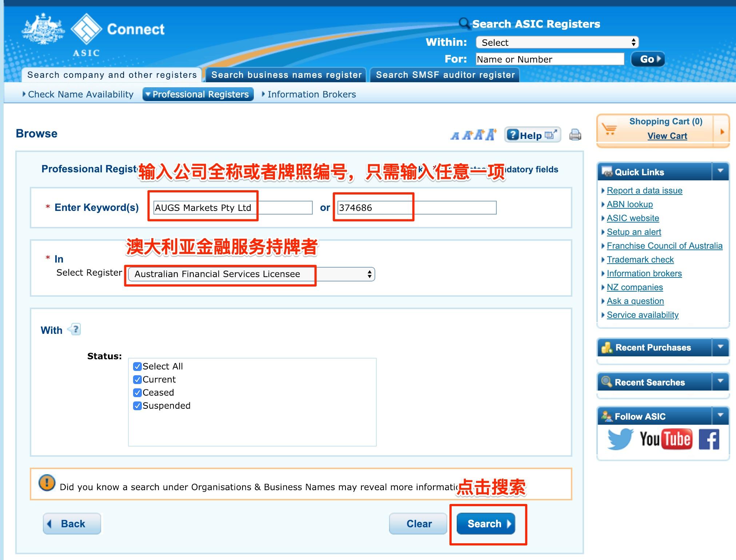Open the Professional Registers menu

click(x=198, y=94)
